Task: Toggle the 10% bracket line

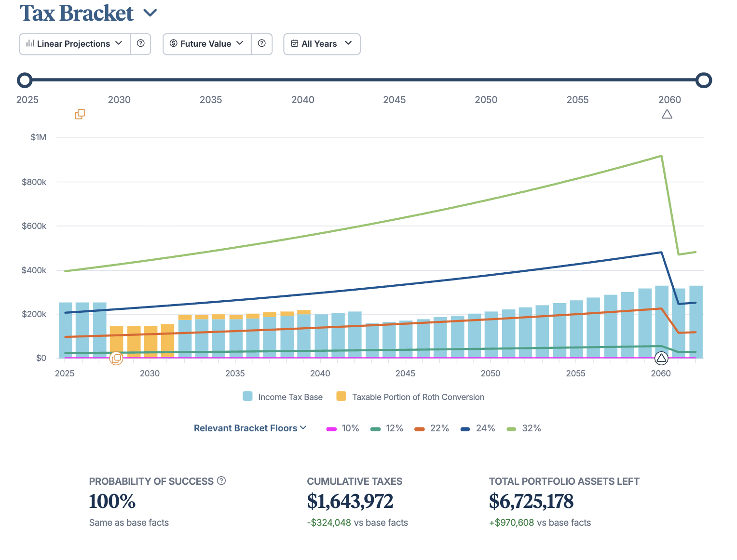Action: pyautogui.click(x=343, y=428)
